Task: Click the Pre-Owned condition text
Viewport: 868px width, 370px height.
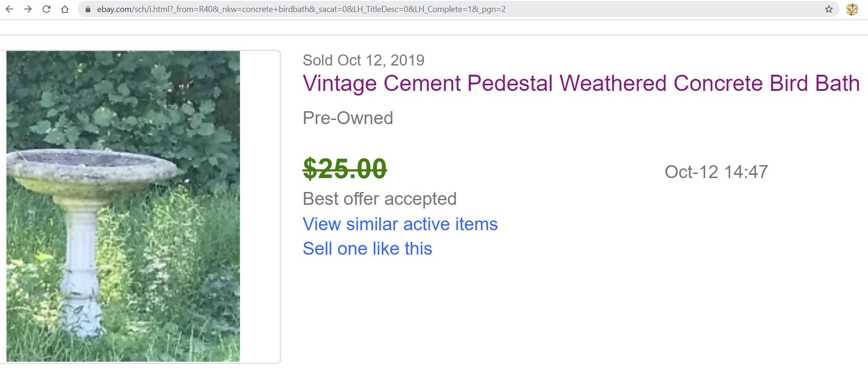Action: pos(348,118)
